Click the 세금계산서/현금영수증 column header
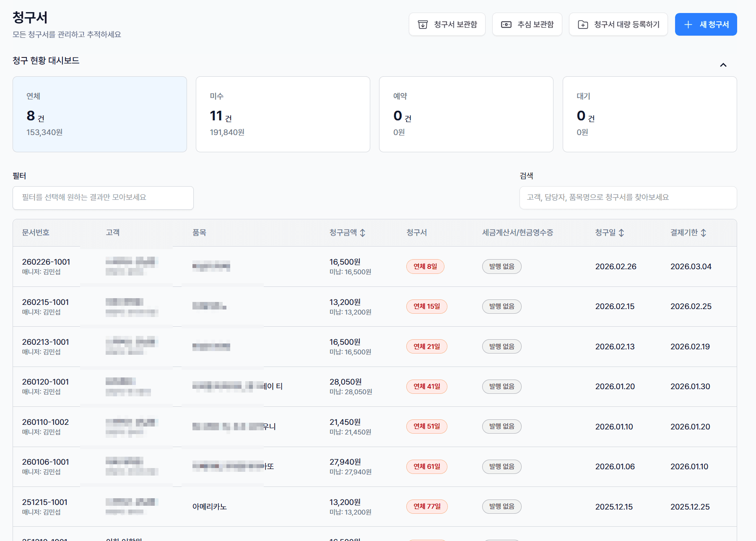The width and height of the screenshot is (756, 541). point(517,233)
